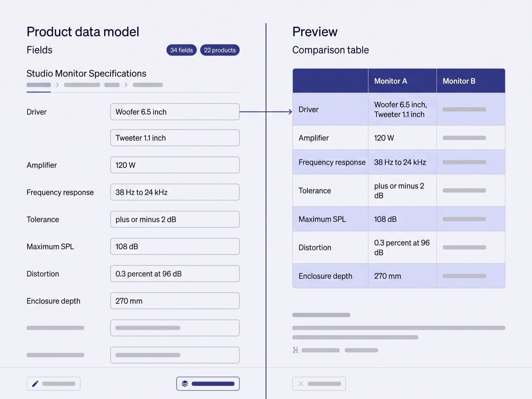The height and width of the screenshot is (399, 532).
Task: Click the 108 dB cell in comparison table
Action: 402,219
